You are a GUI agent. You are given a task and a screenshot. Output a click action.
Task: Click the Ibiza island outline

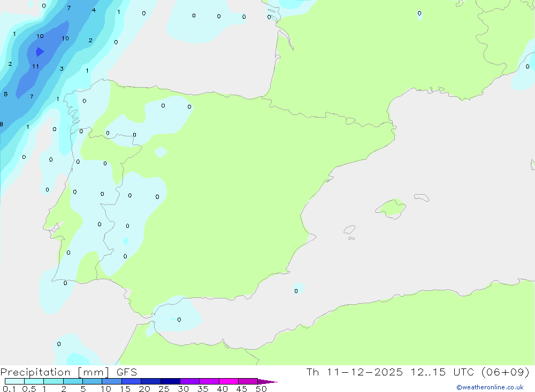pyautogui.click(x=349, y=230)
